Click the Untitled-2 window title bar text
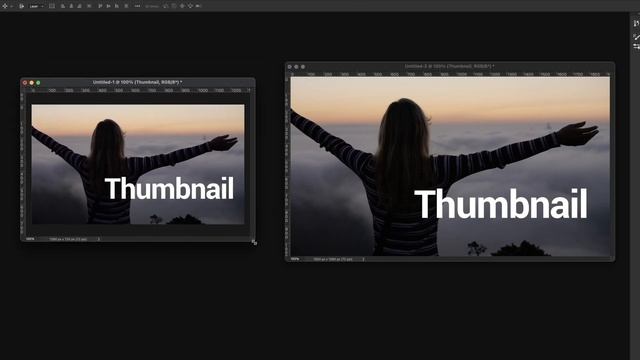 click(449, 66)
